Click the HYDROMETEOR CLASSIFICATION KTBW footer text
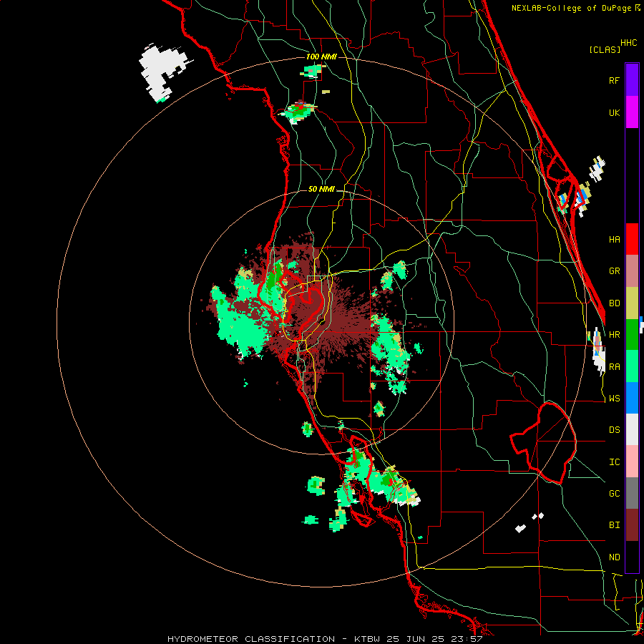This screenshot has width=644, height=644. tap(324, 639)
